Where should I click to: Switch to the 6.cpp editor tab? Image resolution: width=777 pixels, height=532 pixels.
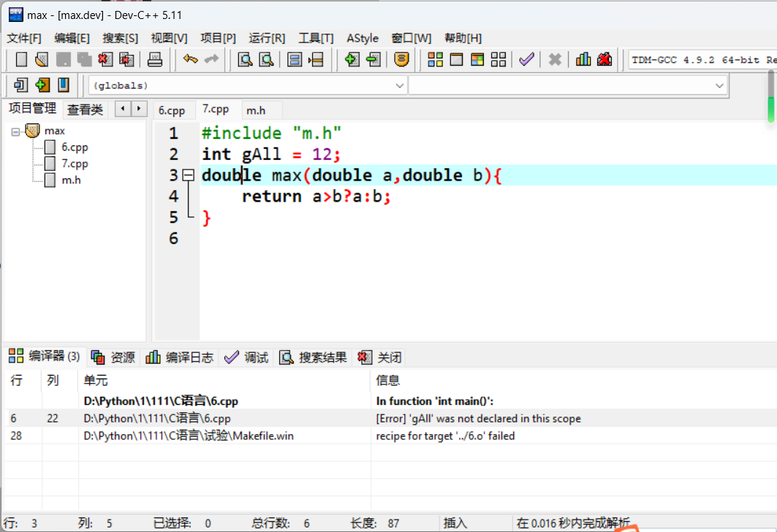tap(172, 110)
